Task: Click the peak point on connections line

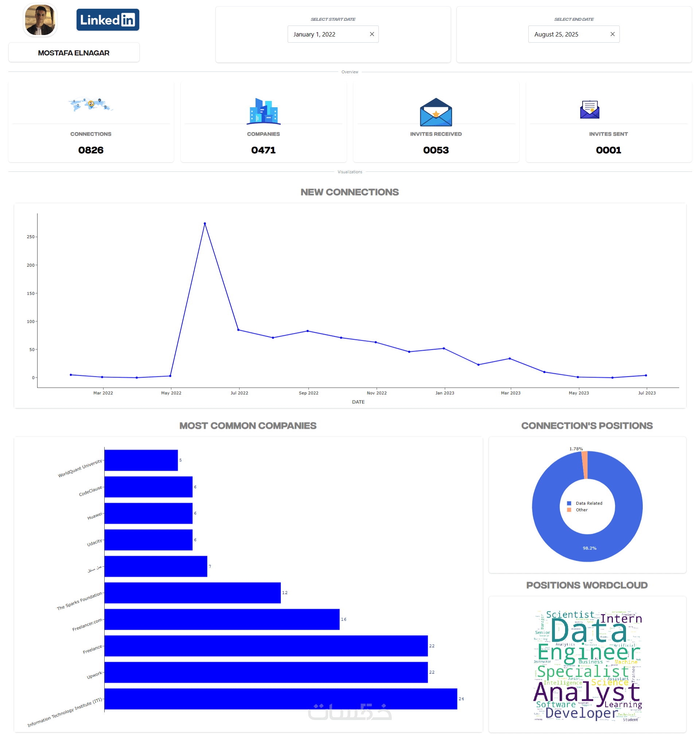Action: coord(205,223)
